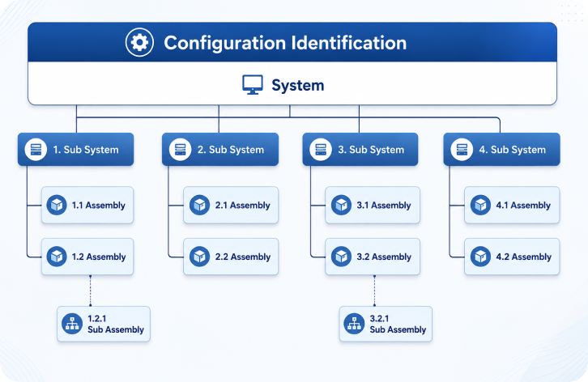Select the 4.2 Assembly text
The height and width of the screenshot is (382, 588).
point(524,257)
